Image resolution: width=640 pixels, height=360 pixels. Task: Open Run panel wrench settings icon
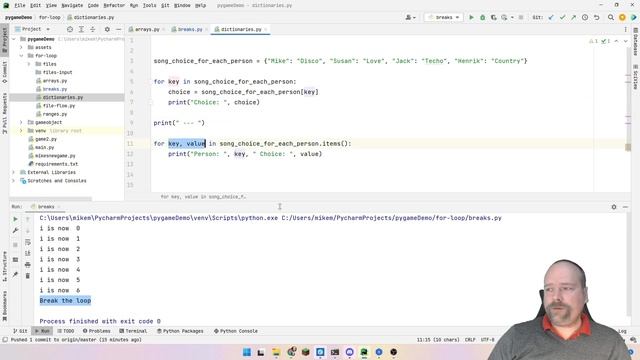tap(16, 231)
